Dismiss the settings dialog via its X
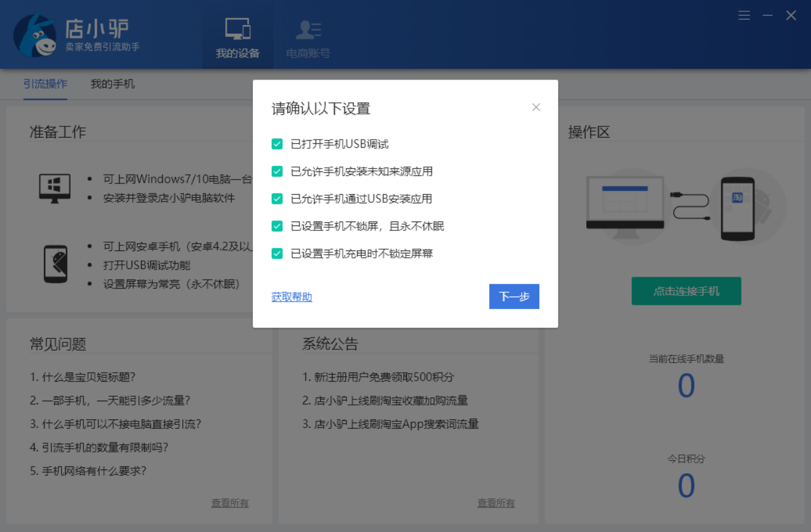 click(x=536, y=107)
